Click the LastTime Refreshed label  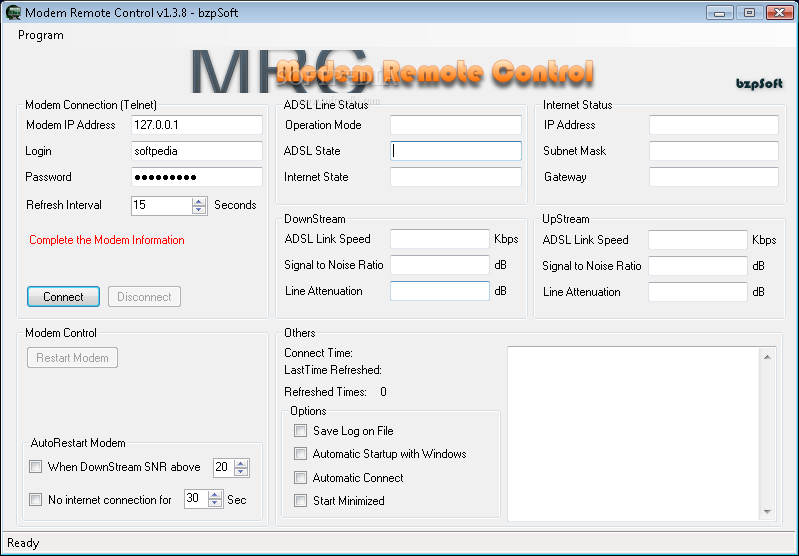pyautogui.click(x=333, y=370)
